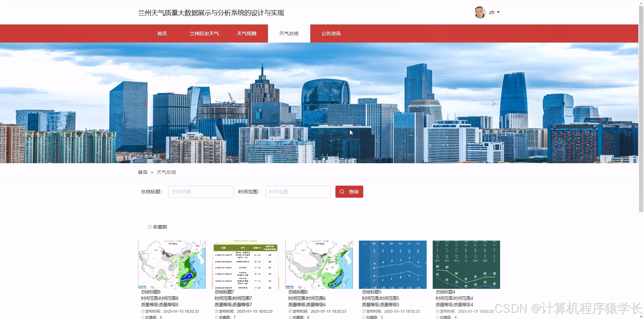
Task: Click the clock icon before 总结标题6's 发布时间
Action: click(x=289, y=311)
